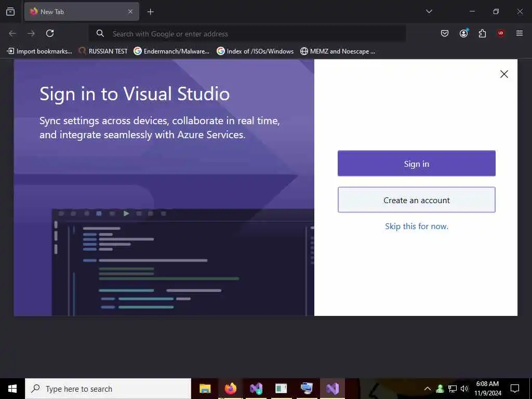This screenshot has width=532, height=399.
Task: Open the network tray icon
Action: [x=453, y=389]
